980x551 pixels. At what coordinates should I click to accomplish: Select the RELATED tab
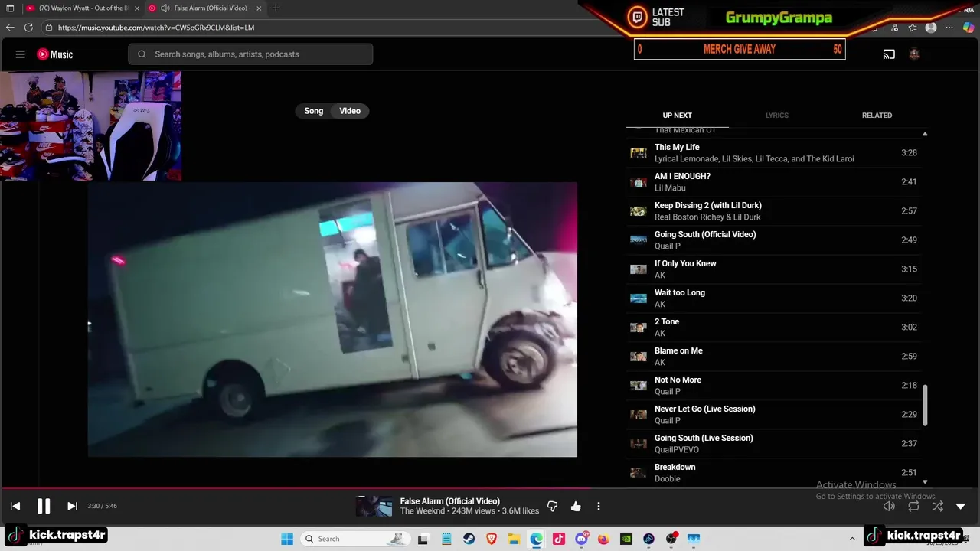click(x=877, y=116)
